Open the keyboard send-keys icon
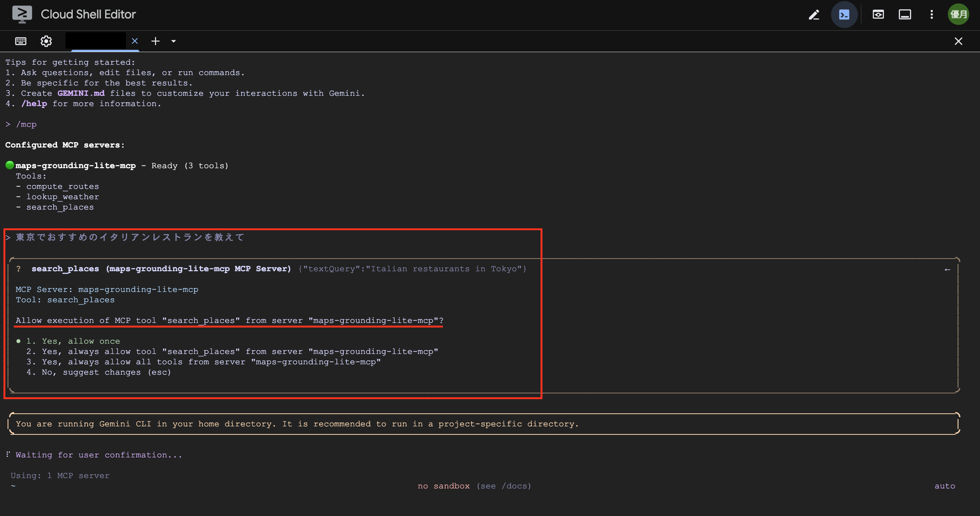 [x=21, y=41]
